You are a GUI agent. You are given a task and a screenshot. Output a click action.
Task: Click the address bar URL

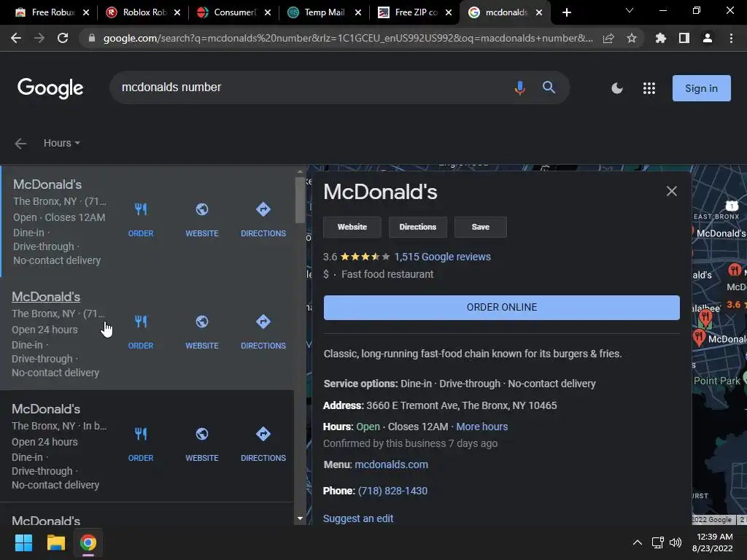click(x=348, y=38)
